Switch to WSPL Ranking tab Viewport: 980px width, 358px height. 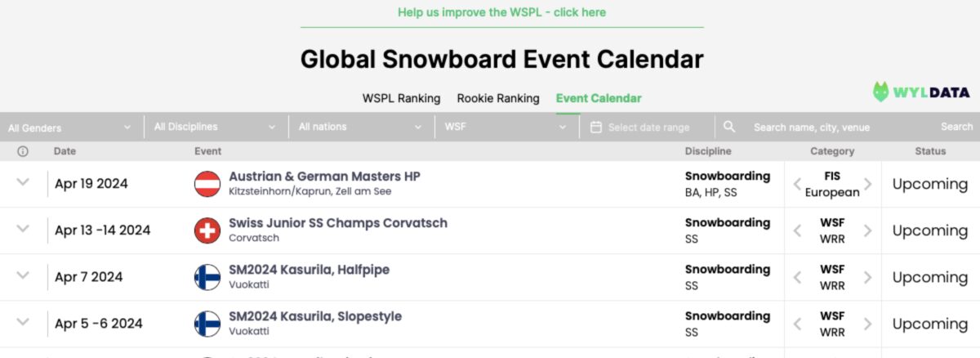(x=401, y=98)
